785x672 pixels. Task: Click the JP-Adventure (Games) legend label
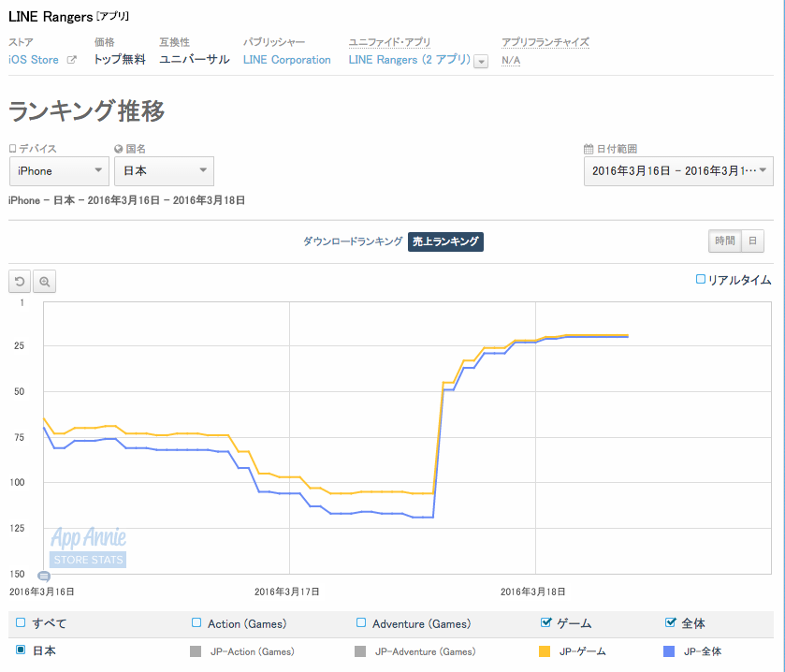point(426,651)
